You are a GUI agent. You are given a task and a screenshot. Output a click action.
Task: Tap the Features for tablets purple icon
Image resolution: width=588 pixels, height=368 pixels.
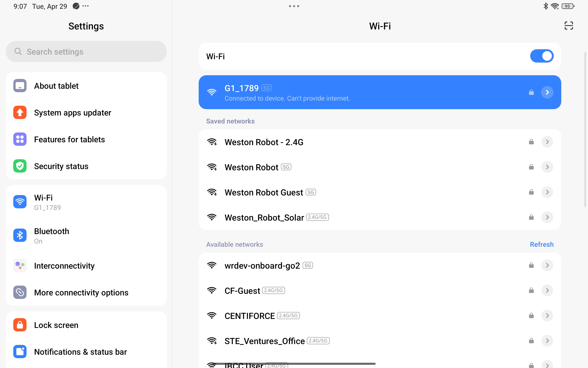point(20,139)
